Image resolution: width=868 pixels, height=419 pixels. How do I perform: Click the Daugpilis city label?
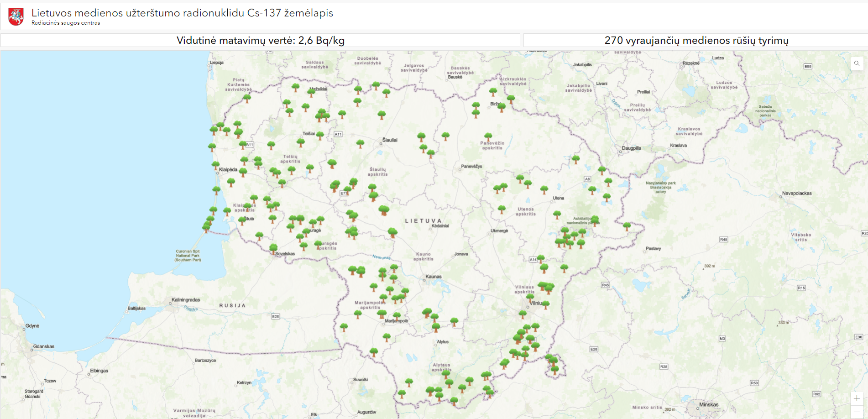tap(632, 148)
